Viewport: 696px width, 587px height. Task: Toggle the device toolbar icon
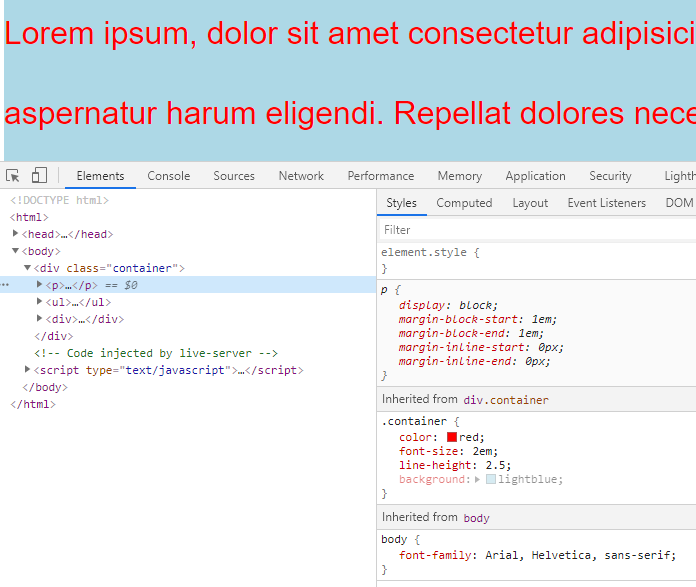(39, 176)
